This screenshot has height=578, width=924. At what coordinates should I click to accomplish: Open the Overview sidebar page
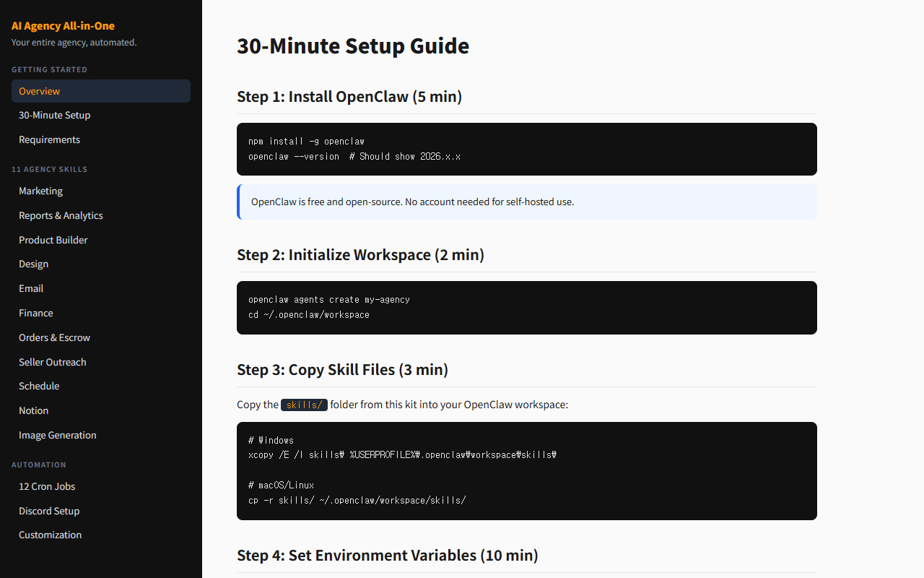(x=40, y=91)
